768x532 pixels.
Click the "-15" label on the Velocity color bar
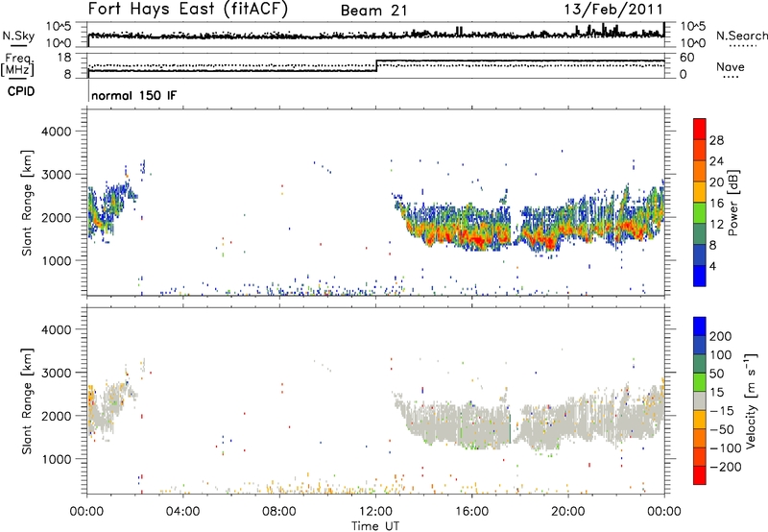(x=722, y=411)
